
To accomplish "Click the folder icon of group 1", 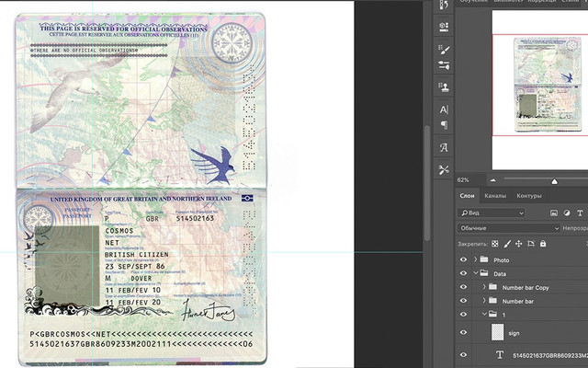I will click(492, 315).
